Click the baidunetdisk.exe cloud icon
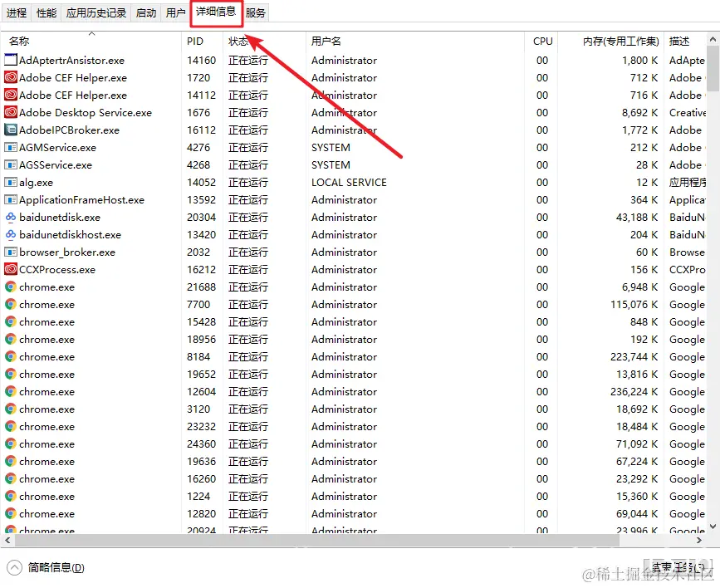 tap(11, 217)
